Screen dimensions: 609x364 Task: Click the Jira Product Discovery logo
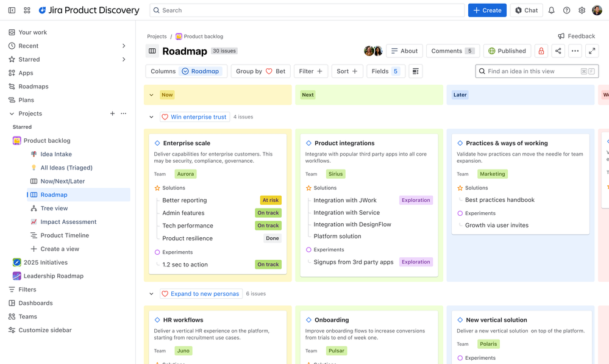89,10
